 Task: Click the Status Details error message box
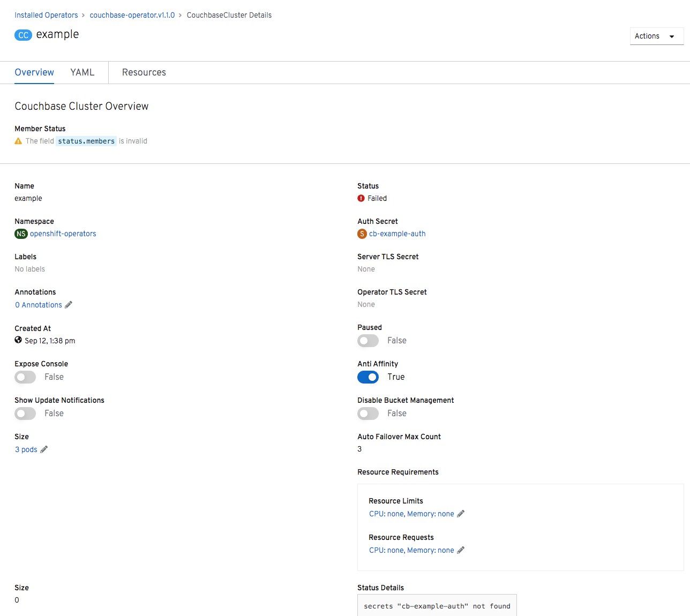(x=437, y=605)
